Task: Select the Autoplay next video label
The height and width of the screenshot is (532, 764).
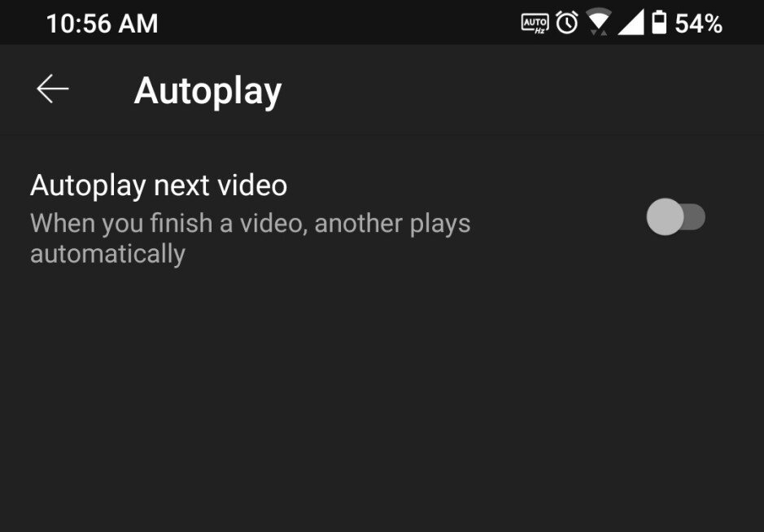Action: point(159,186)
